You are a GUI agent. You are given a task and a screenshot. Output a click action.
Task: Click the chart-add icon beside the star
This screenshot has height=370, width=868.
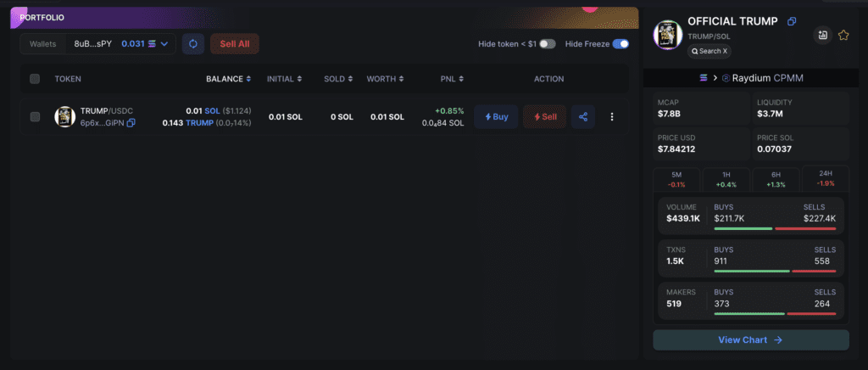pos(822,36)
